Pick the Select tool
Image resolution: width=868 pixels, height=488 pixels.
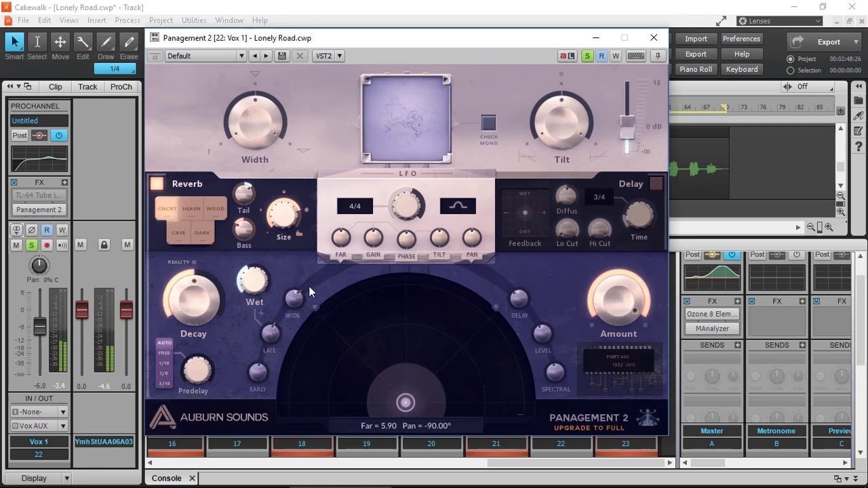37,42
